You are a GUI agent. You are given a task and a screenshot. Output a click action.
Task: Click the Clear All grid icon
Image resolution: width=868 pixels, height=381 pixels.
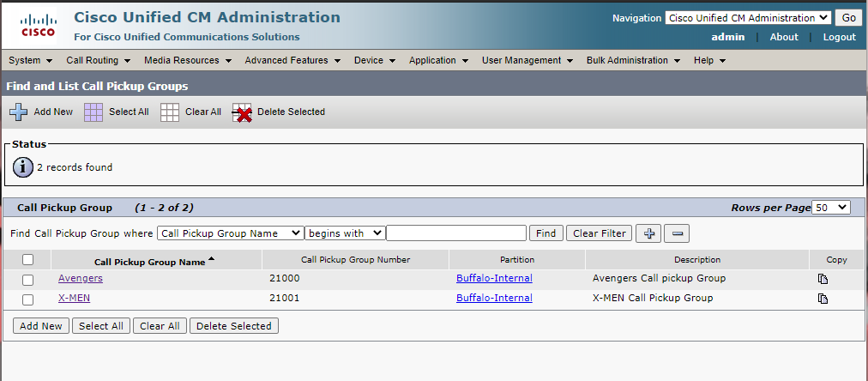[x=170, y=112]
